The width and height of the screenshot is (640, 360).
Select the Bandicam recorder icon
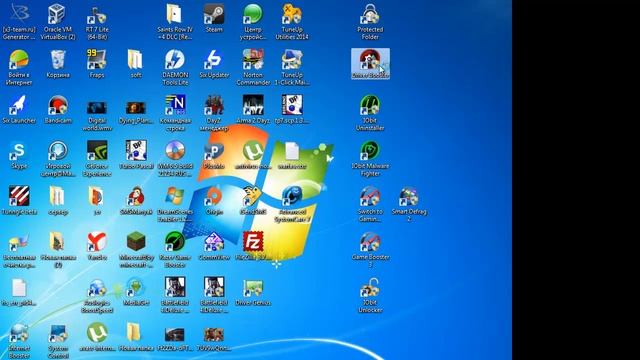58,109
